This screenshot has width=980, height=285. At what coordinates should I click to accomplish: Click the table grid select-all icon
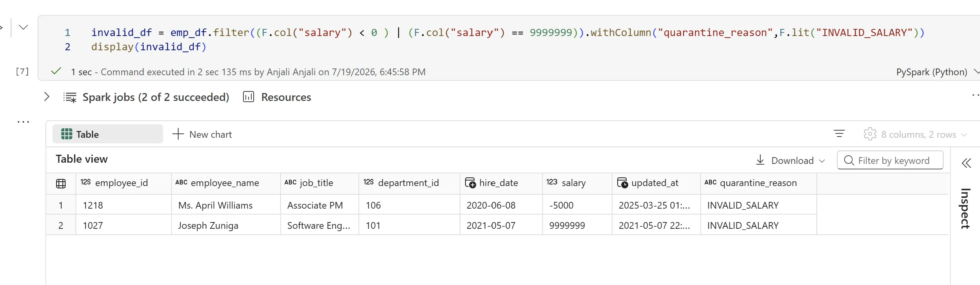(x=61, y=184)
